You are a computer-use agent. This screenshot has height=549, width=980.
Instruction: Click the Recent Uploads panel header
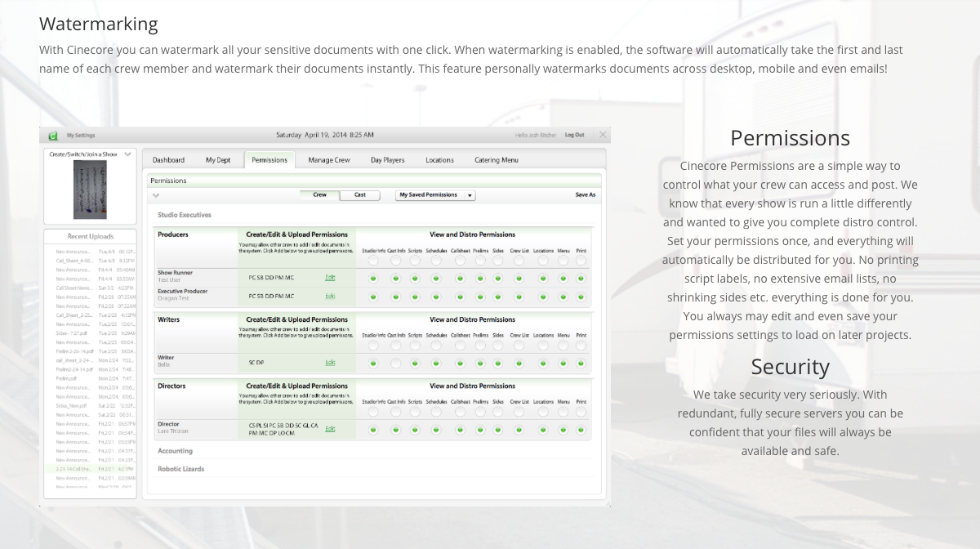click(90, 237)
